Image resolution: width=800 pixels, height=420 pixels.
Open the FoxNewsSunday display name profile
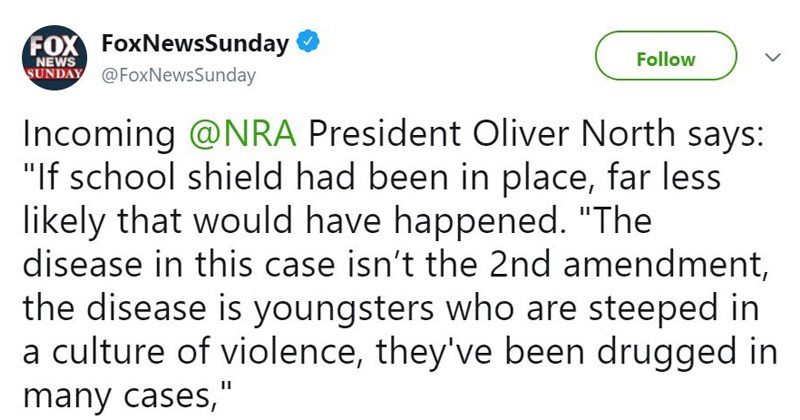195,44
